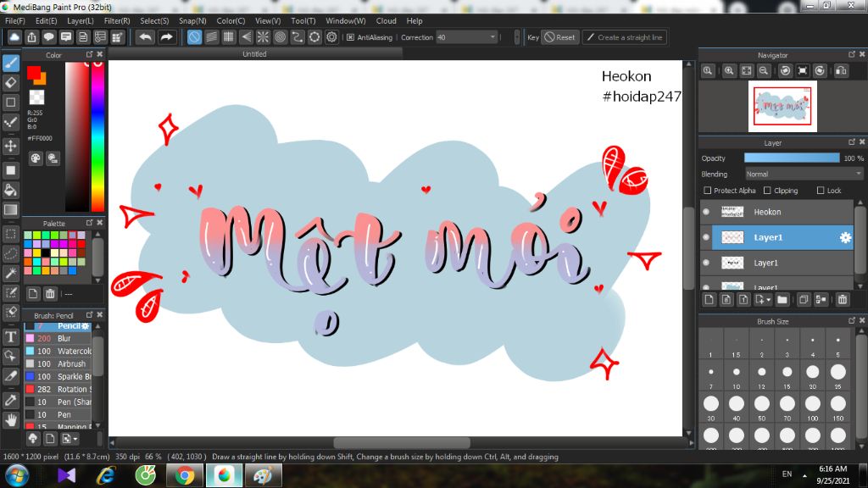The width and height of the screenshot is (868, 488).
Task: Duplicate the selected layer
Action: (x=804, y=300)
